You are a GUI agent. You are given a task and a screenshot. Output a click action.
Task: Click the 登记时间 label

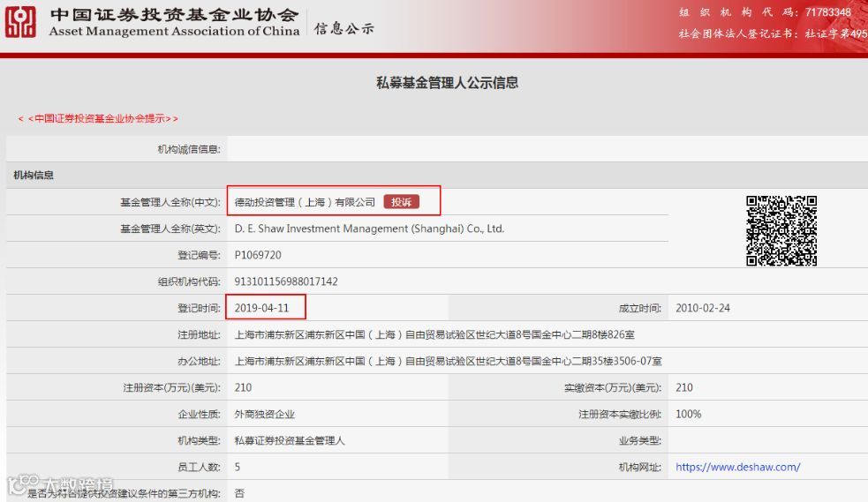click(x=199, y=308)
